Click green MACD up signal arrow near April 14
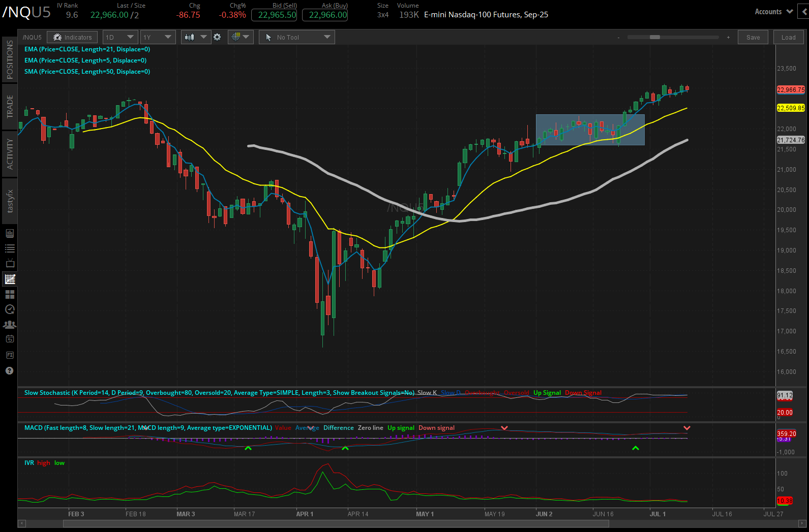 pyautogui.click(x=345, y=448)
